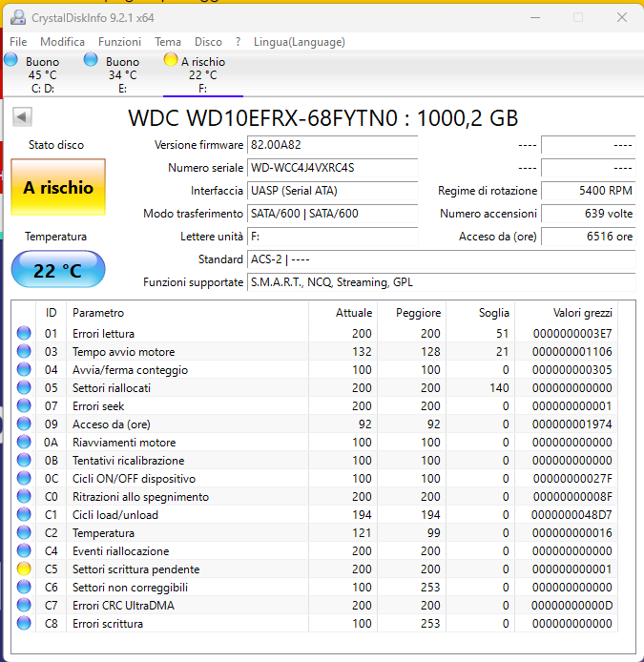Click the 'Settori scrittura pendente' parameter name
The width and height of the screenshot is (644, 662).
(136, 569)
